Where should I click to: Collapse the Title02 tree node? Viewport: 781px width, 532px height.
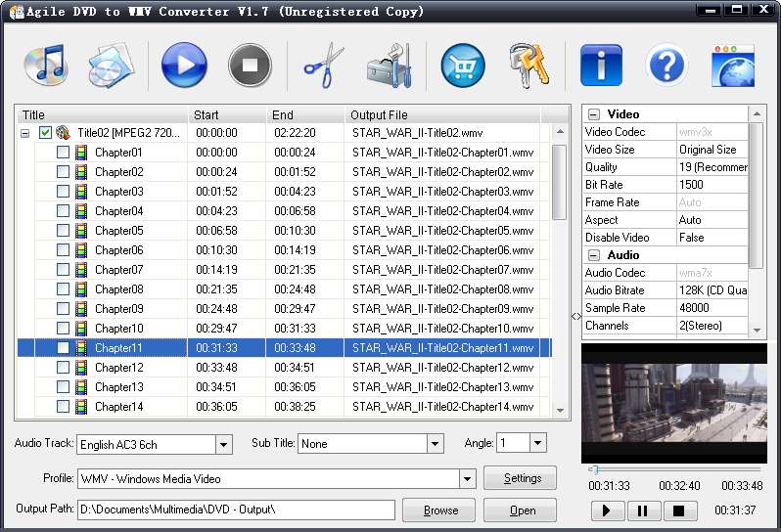pos(24,133)
